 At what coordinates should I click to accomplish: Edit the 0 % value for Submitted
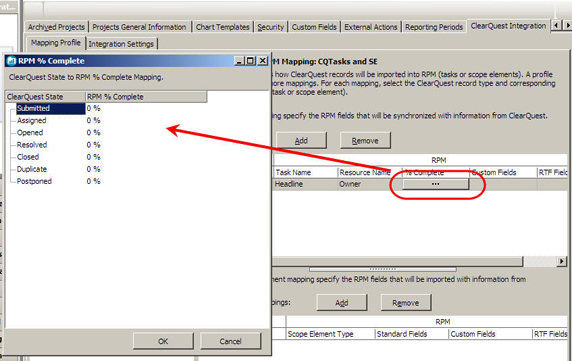93,108
